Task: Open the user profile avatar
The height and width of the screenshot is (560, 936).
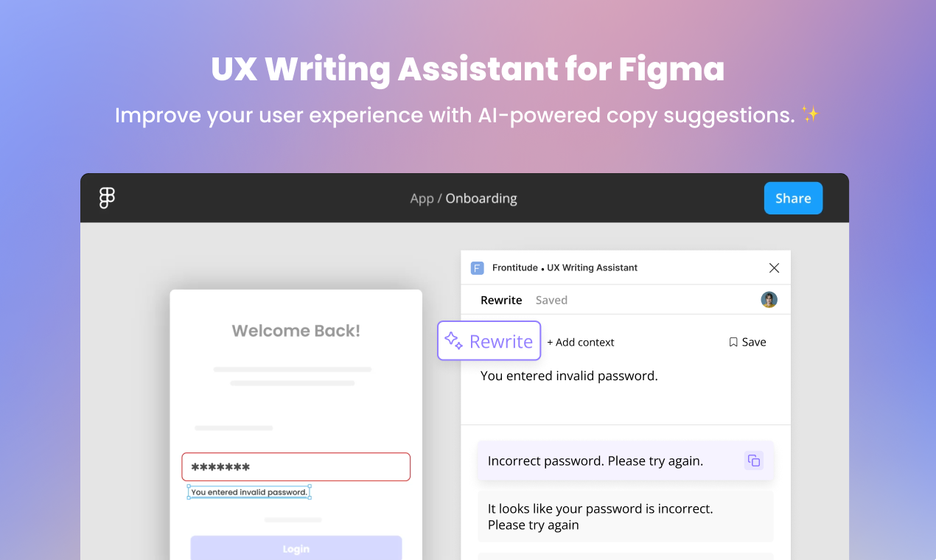Action: tap(769, 300)
